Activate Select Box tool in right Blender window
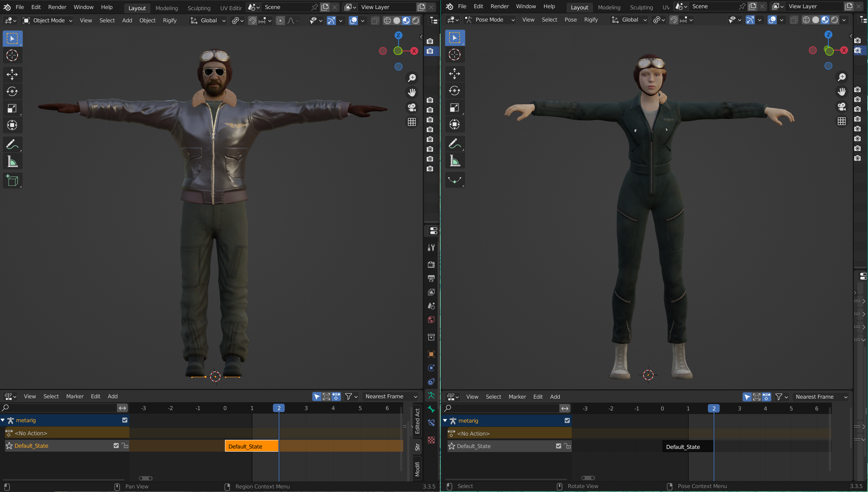The height and width of the screenshot is (492, 868). point(455,38)
